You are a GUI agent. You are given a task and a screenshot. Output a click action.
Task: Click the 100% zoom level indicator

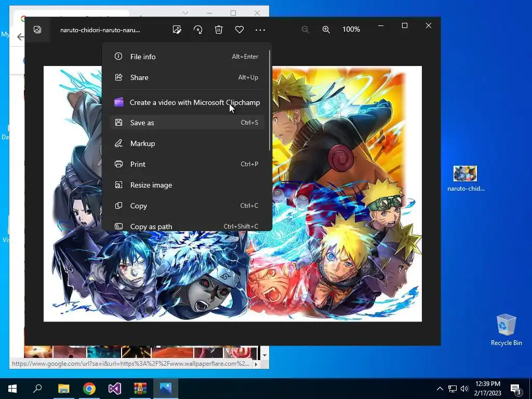351,29
